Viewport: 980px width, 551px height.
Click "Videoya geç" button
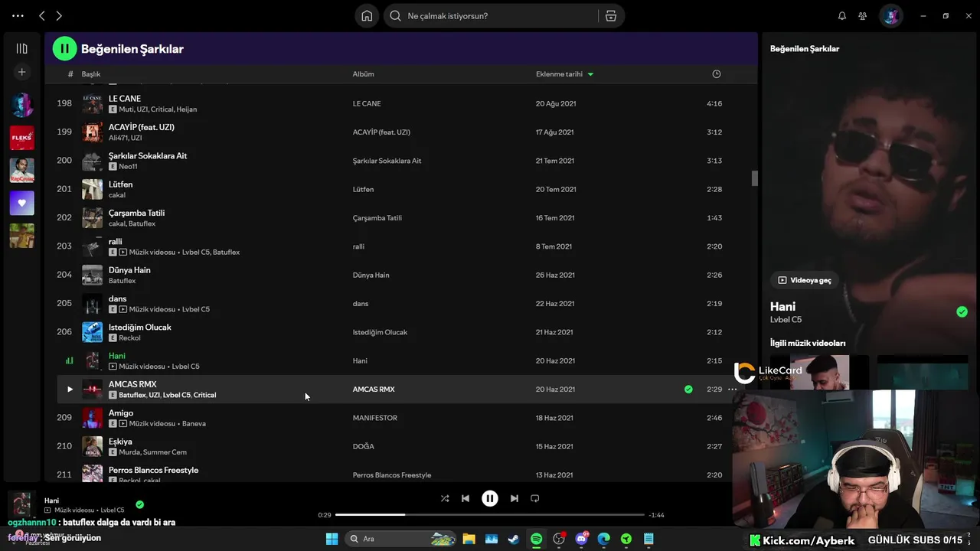[x=804, y=280]
